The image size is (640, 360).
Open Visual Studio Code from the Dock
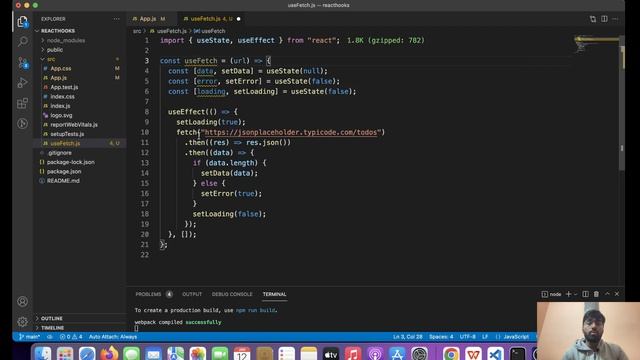(495, 353)
